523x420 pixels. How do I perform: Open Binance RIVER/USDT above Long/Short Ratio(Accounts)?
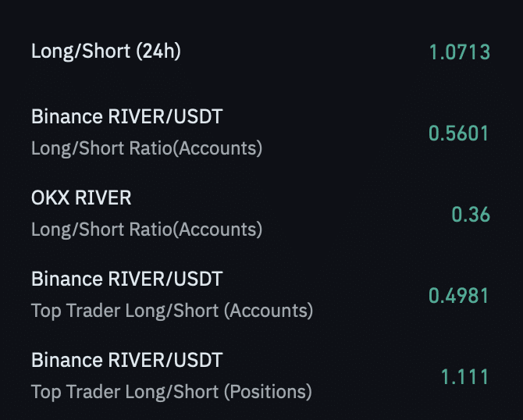point(126,117)
